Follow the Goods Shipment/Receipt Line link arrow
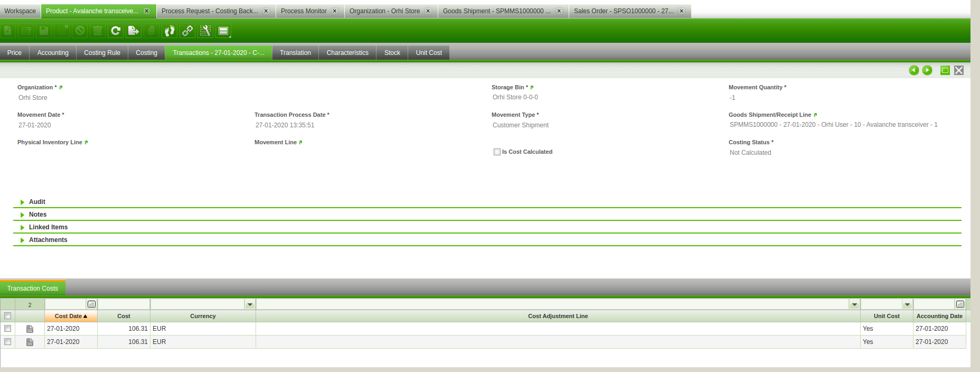The height and width of the screenshot is (372, 980). click(x=815, y=115)
